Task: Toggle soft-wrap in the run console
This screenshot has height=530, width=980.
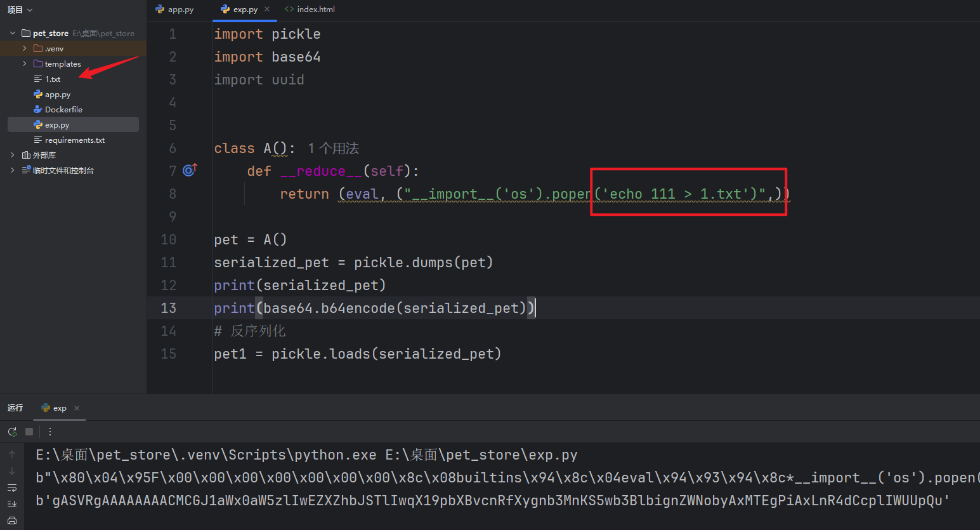Action: coord(12,488)
